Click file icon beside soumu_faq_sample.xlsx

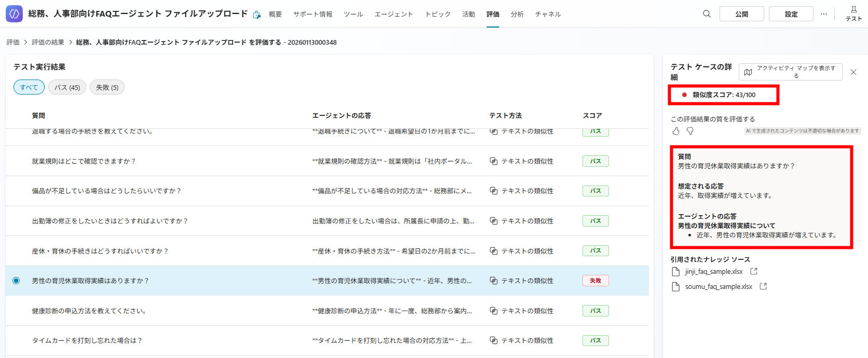[676, 287]
